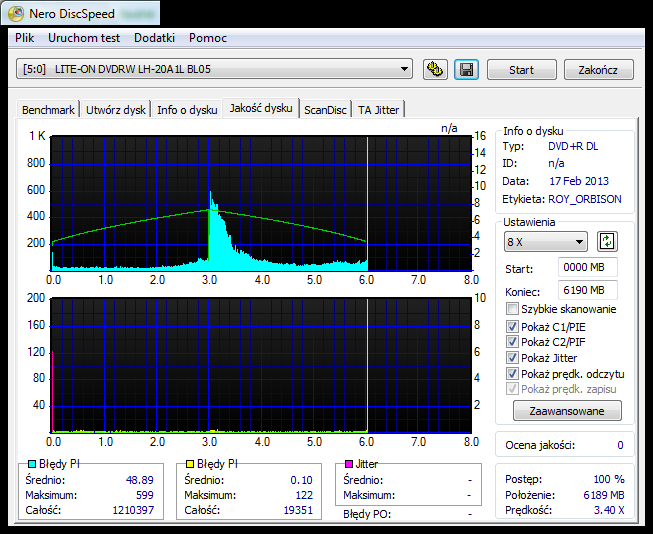Screen dimensions: 653x534
Task: Click the Postęp value 100 %
Action: 609,479
